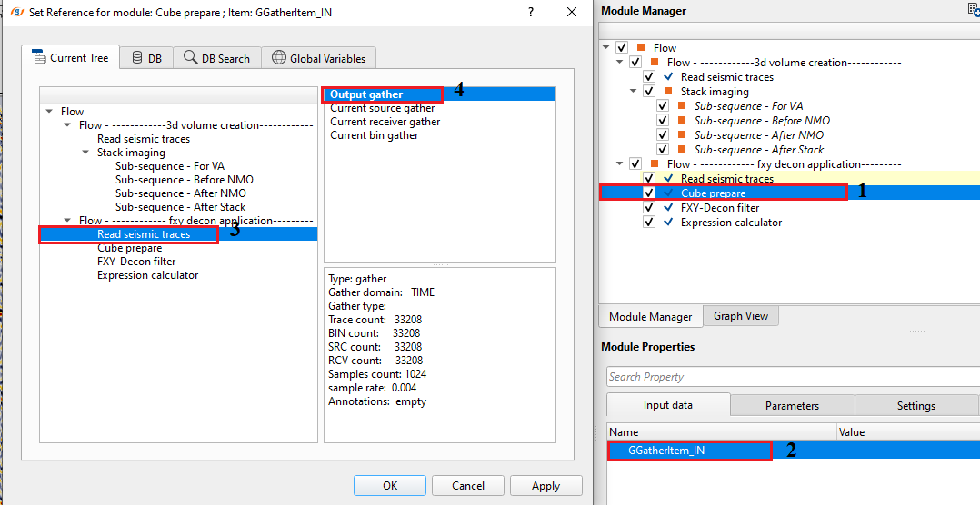Click the Current Tree tab icon
This screenshot has width=980, height=505.
click(x=39, y=58)
